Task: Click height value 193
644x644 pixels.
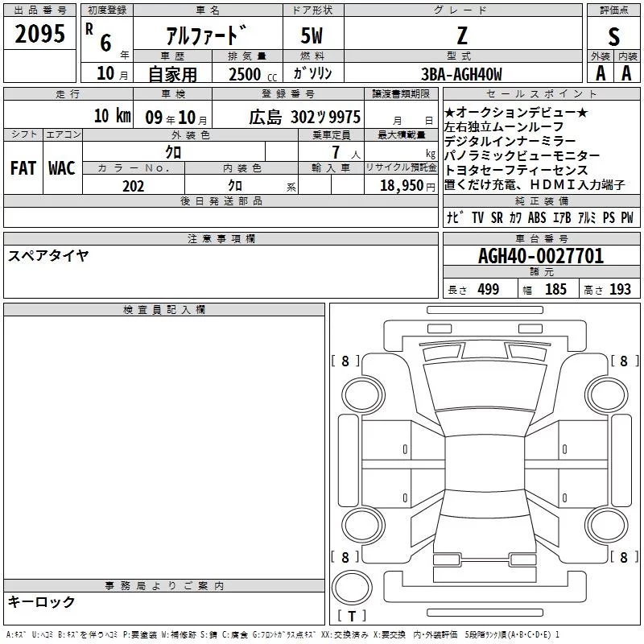Action: pyautogui.click(x=620, y=290)
